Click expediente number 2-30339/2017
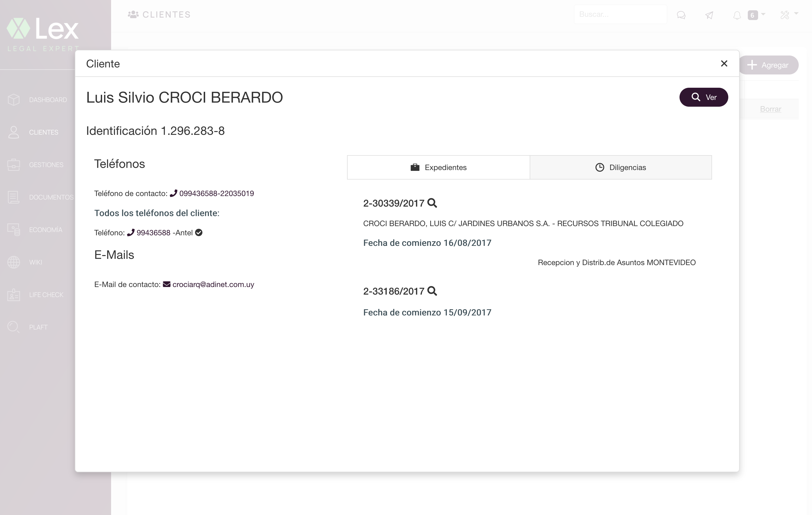812x515 pixels. (393, 203)
